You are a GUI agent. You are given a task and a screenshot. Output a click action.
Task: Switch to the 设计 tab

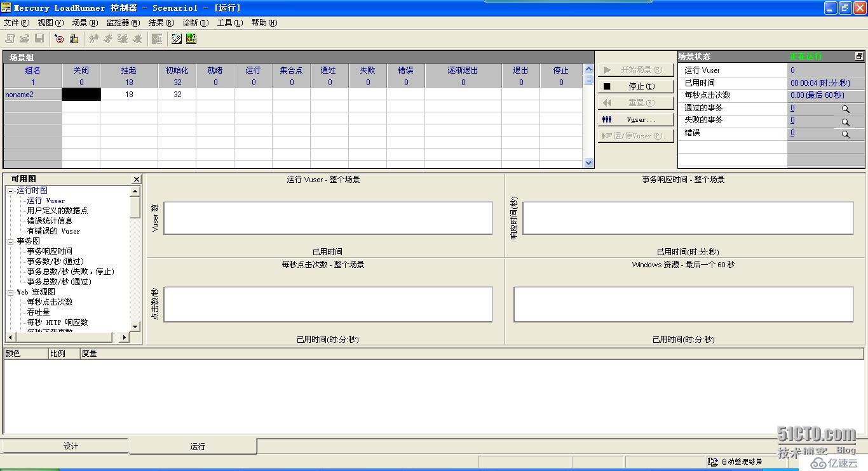pyautogui.click(x=65, y=446)
